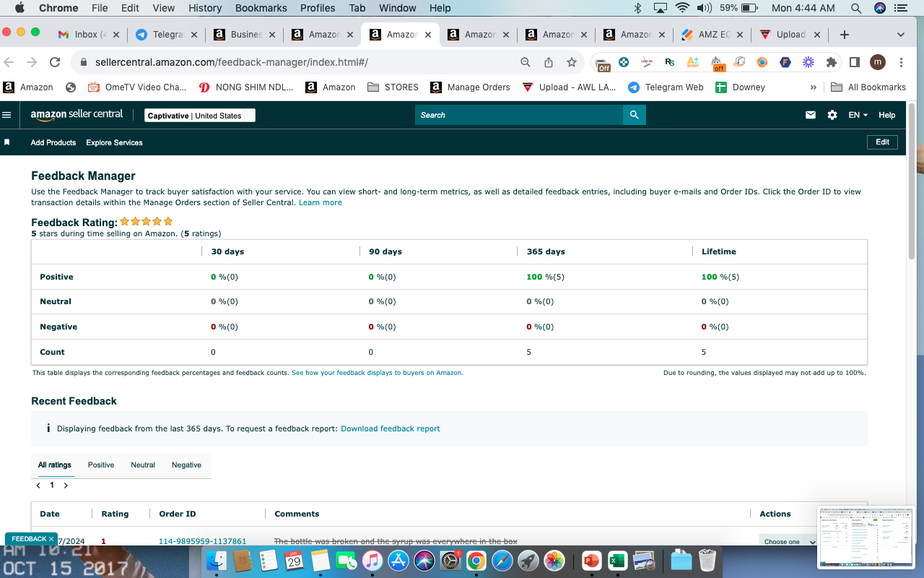Go back with the browser back arrow
Screen dimensions: 924x578
click(x=9, y=62)
